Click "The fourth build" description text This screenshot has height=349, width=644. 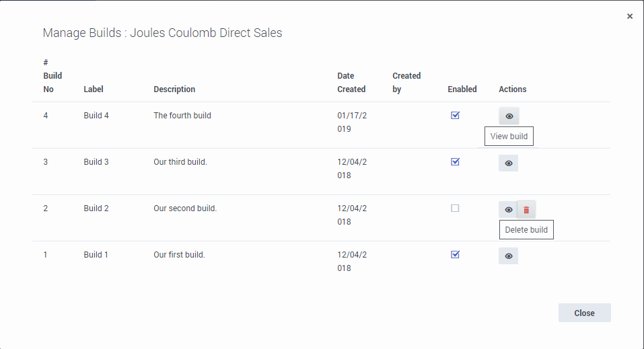point(182,116)
